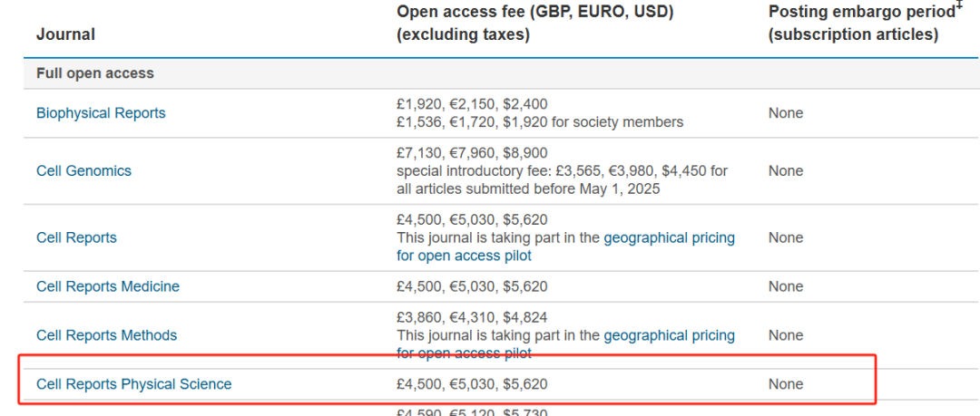The height and width of the screenshot is (416, 980).
Task: Open the Cell Reports Methods link
Action: click(106, 334)
